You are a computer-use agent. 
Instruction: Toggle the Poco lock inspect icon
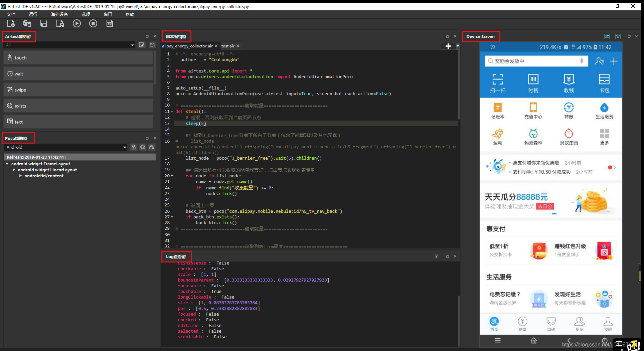point(134,147)
